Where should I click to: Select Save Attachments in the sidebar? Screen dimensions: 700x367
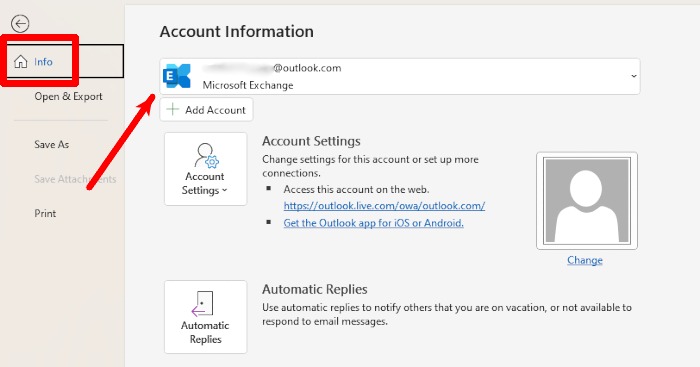(x=75, y=179)
